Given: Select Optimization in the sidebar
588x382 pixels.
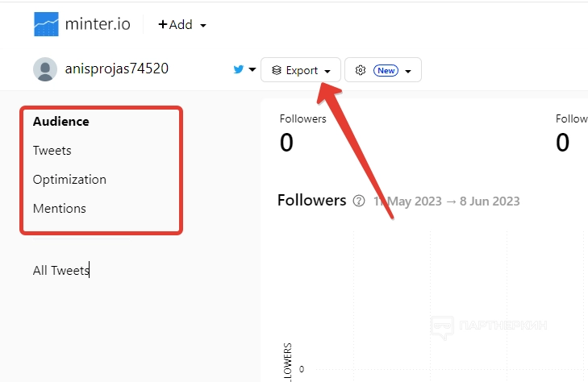Looking at the screenshot, I should click(x=69, y=179).
